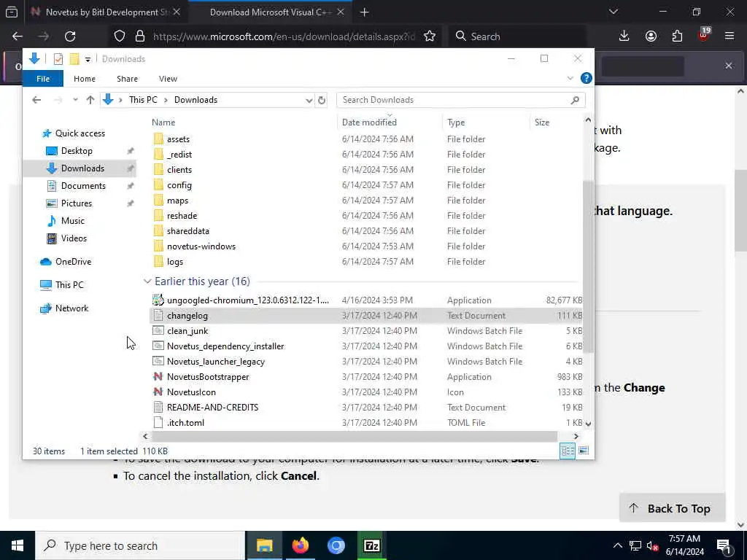Click the taskbar search box
Image resolution: width=747 pixels, height=560 pixels.
(139, 545)
